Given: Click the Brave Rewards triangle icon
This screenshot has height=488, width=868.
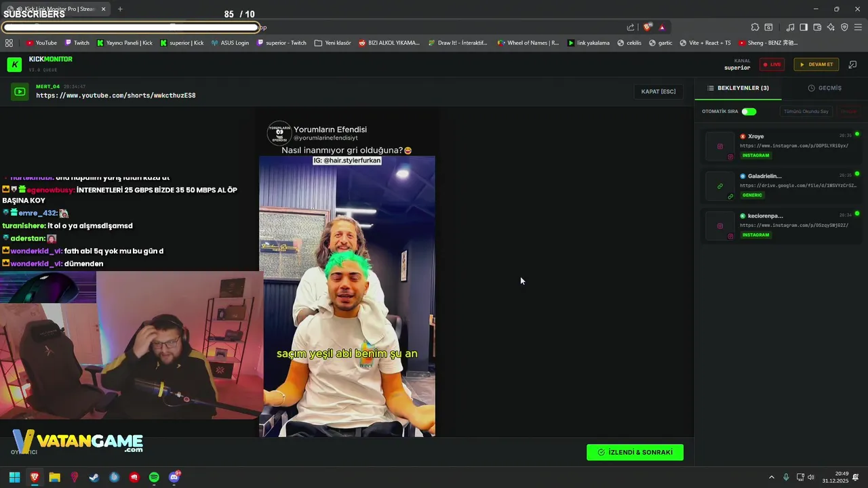Looking at the screenshot, I should (662, 27).
